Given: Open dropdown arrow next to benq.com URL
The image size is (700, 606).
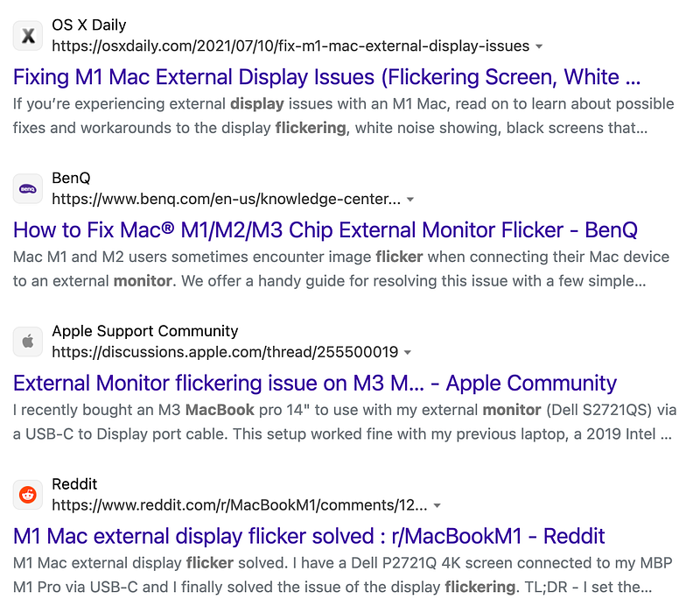Looking at the screenshot, I should point(410,200).
